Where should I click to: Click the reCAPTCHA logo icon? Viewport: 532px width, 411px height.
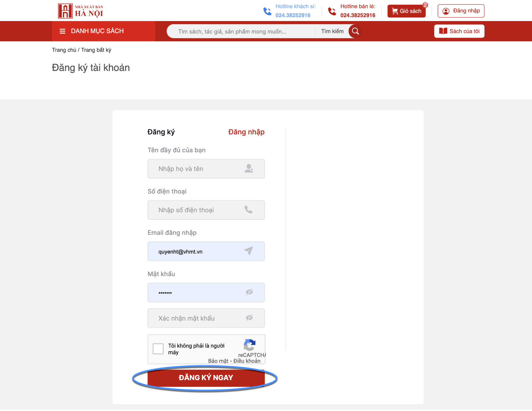pyautogui.click(x=250, y=345)
